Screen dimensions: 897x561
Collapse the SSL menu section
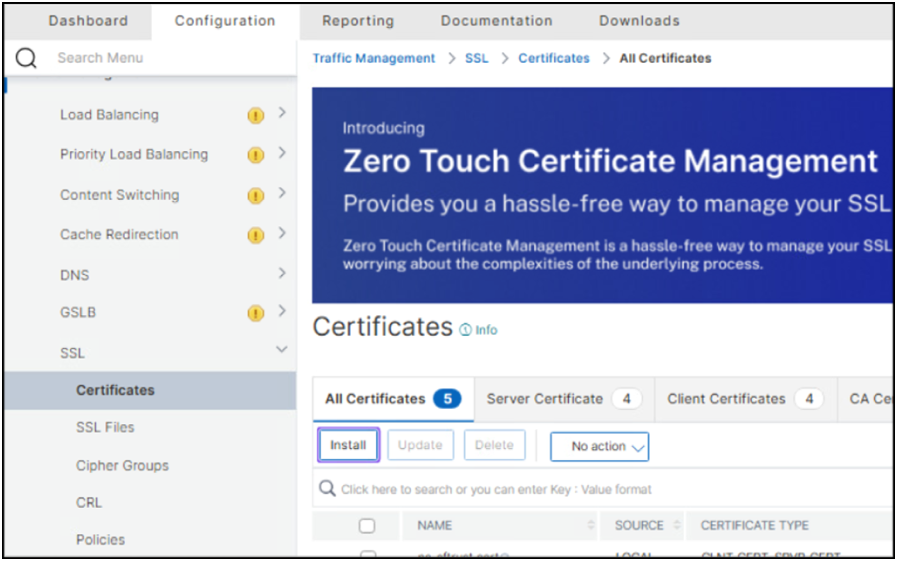pyautogui.click(x=282, y=350)
